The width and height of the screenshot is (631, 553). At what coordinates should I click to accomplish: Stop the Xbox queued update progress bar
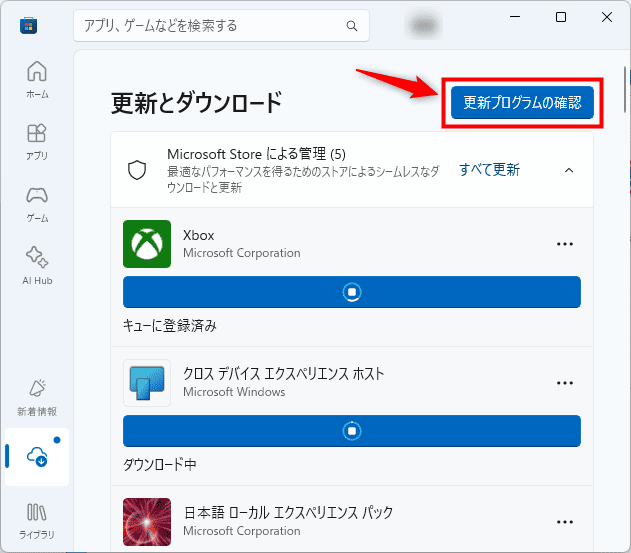pos(352,292)
